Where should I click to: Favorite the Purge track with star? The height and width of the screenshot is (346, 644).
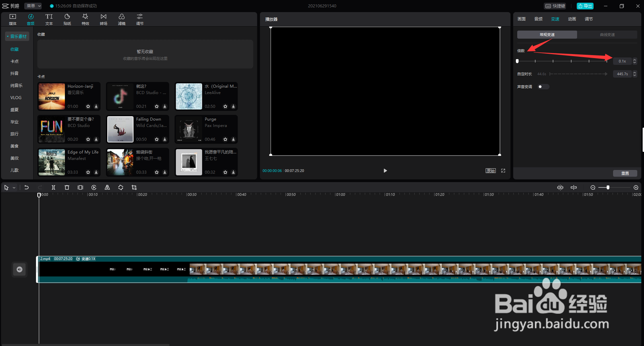coord(225,139)
